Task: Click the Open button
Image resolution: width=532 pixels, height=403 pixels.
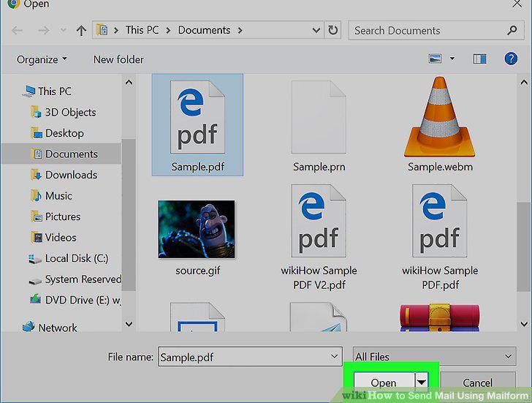Action: click(384, 383)
